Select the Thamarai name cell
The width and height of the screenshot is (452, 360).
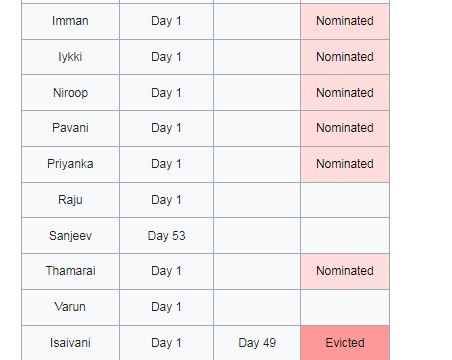tap(70, 271)
